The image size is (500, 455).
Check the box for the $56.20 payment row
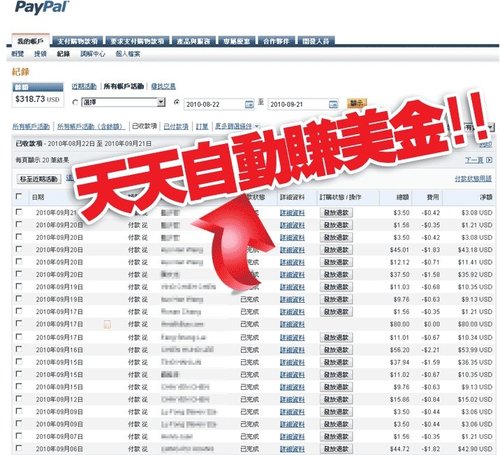[19, 349]
